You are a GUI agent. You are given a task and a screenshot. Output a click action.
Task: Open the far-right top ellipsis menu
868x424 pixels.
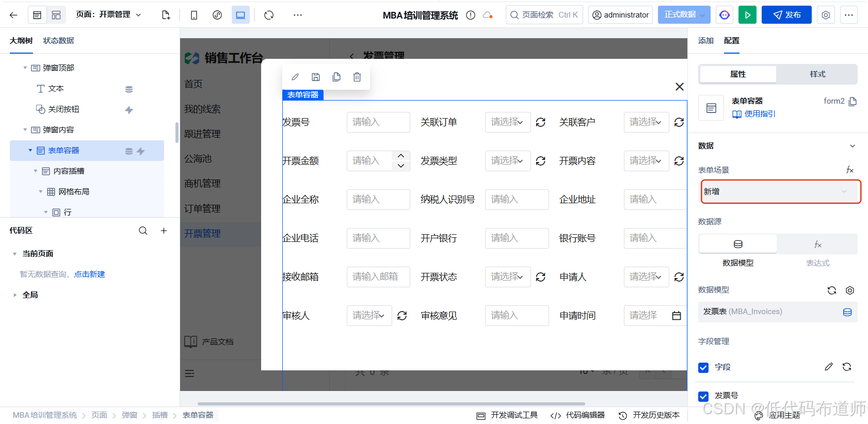click(x=849, y=15)
